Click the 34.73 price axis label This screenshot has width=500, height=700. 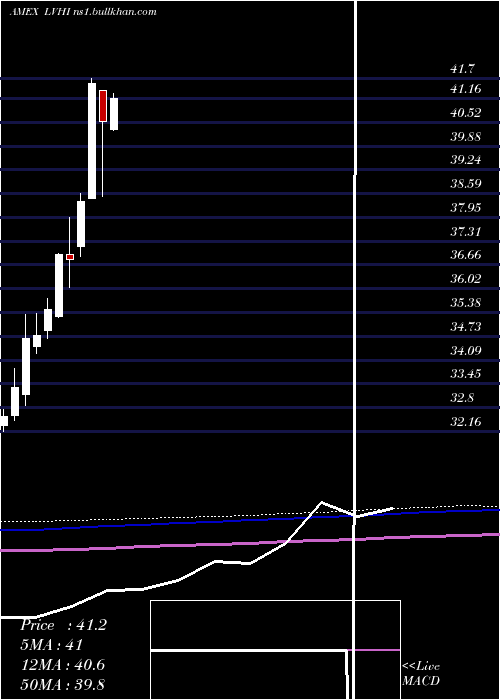pyautogui.click(x=466, y=326)
